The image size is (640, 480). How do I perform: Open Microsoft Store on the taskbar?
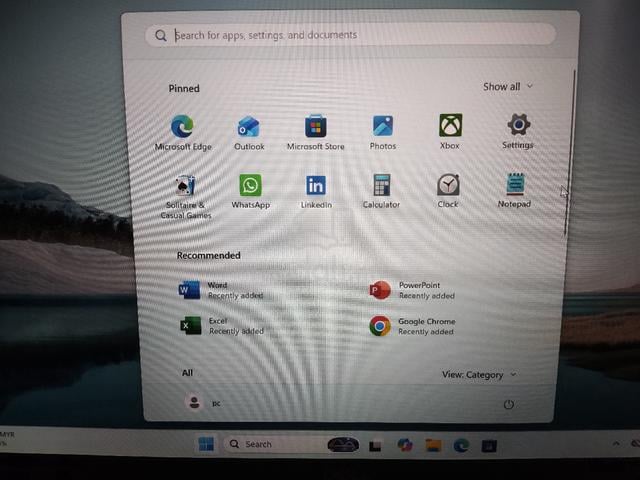(489, 446)
